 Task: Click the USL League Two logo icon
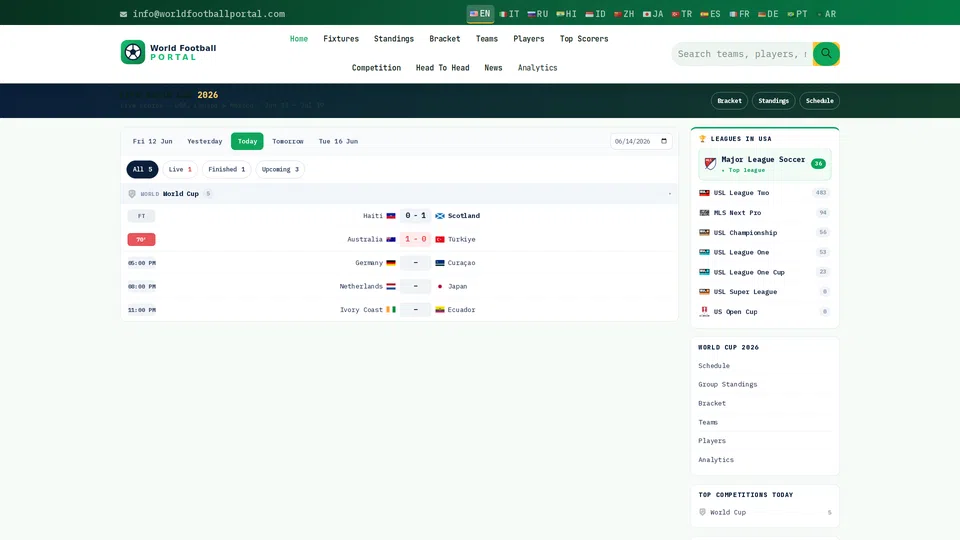coord(704,193)
